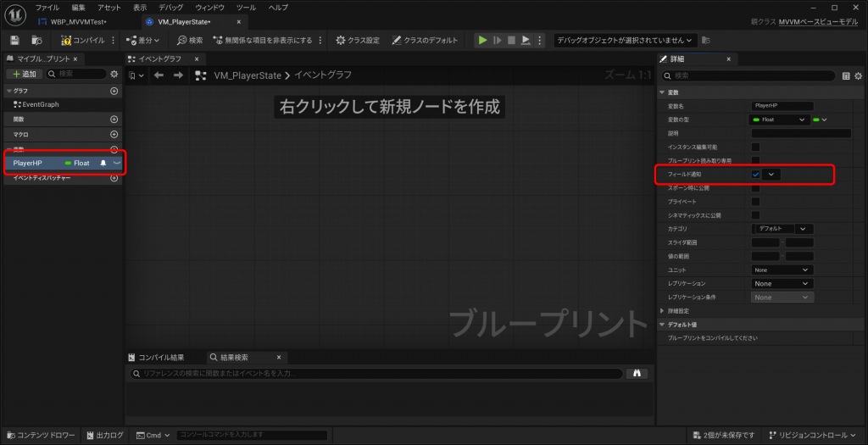Click the binoculars find-in-blueprints icon
868x445 pixels.
pos(637,373)
